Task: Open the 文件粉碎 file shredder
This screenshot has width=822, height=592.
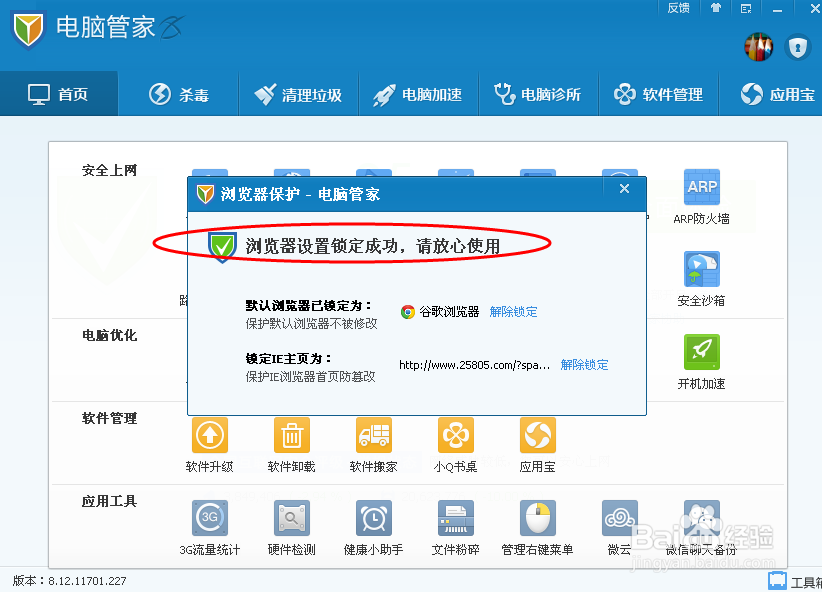Action: coord(455,517)
